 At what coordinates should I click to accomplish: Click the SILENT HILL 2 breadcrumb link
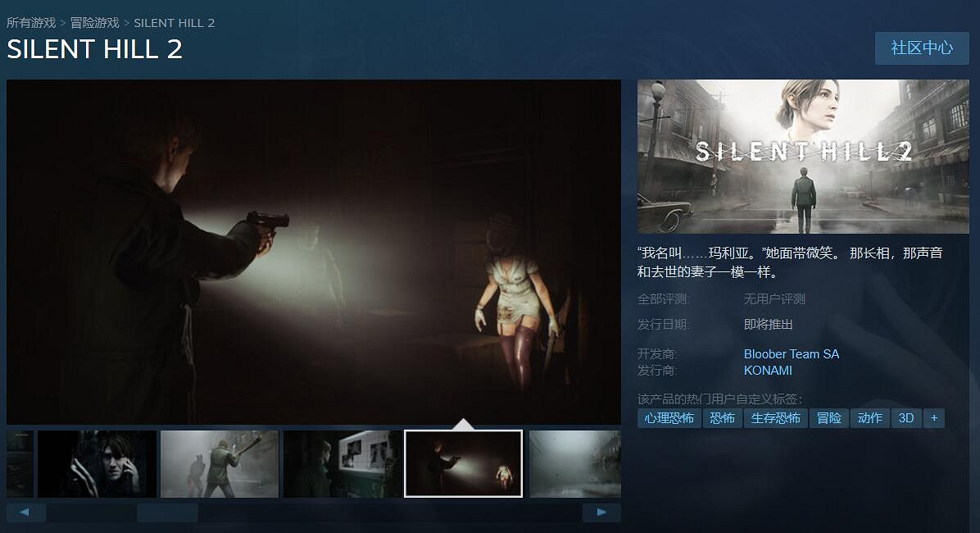(174, 23)
